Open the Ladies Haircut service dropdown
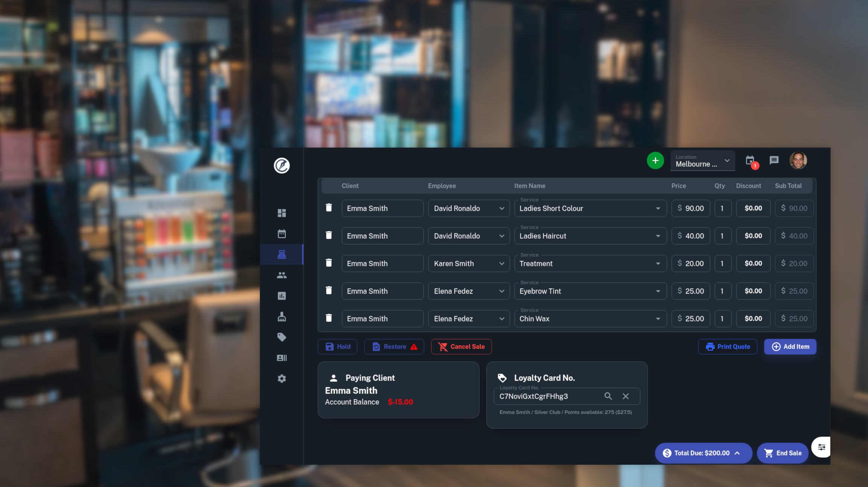The width and height of the screenshot is (868, 487). coord(658,236)
